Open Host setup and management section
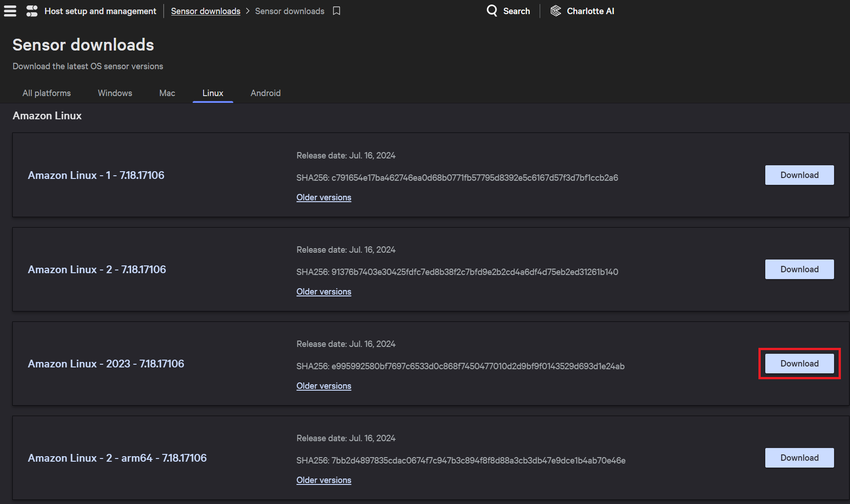Image resolution: width=850 pixels, height=504 pixels. 100,11
